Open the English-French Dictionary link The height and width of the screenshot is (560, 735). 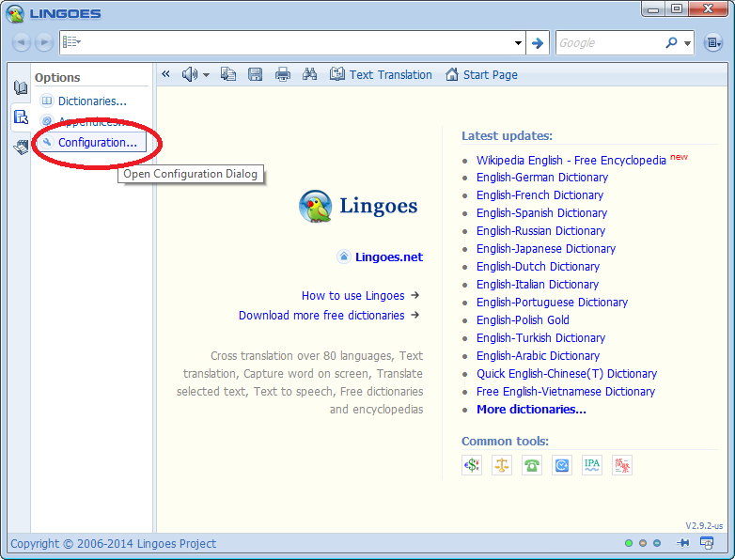coord(540,194)
